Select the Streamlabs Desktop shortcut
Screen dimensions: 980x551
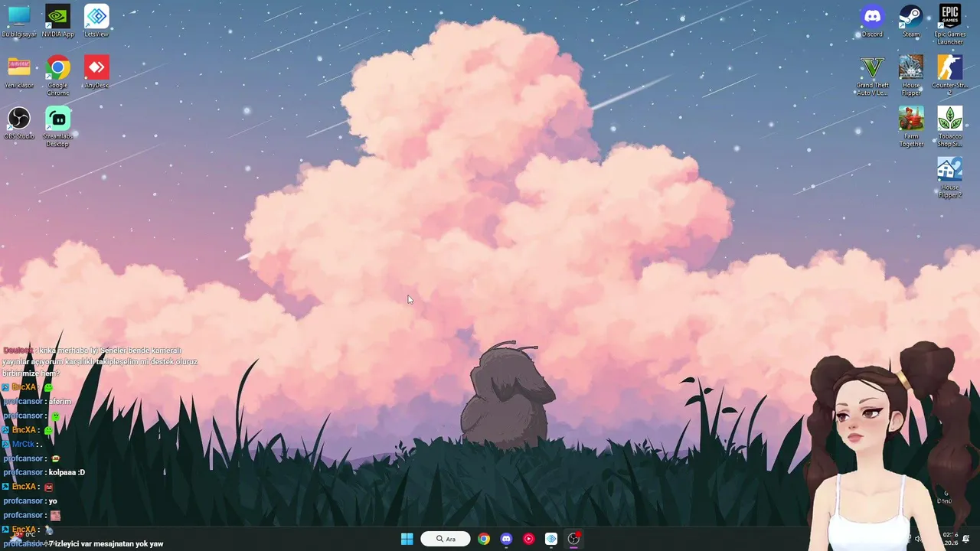coord(57,127)
